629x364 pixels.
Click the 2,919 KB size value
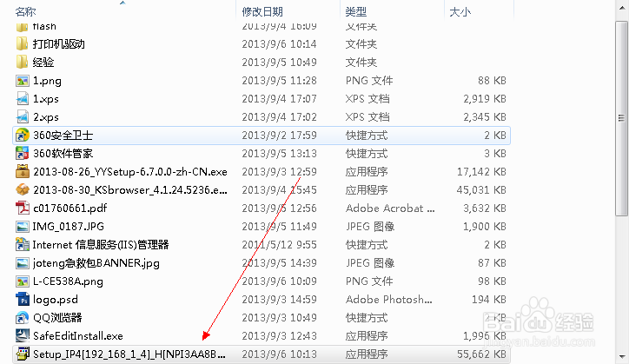click(x=485, y=99)
